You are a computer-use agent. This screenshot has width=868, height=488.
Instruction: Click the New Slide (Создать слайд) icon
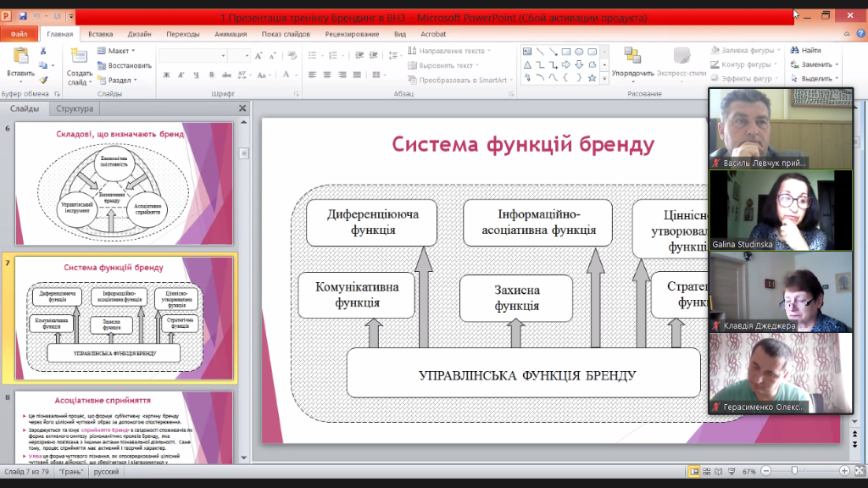(x=79, y=57)
